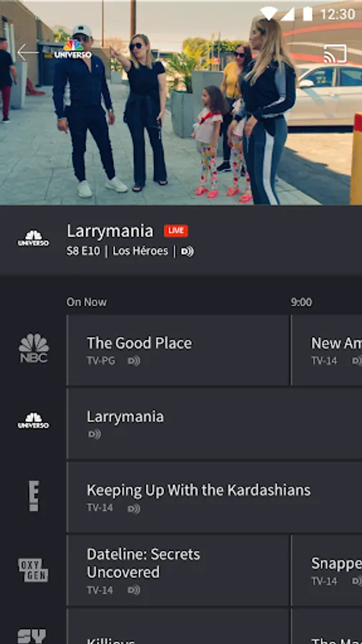The image size is (362, 644).
Task: Select the Oxygen channel logo
Action: pyautogui.click(x=33, y=570)
